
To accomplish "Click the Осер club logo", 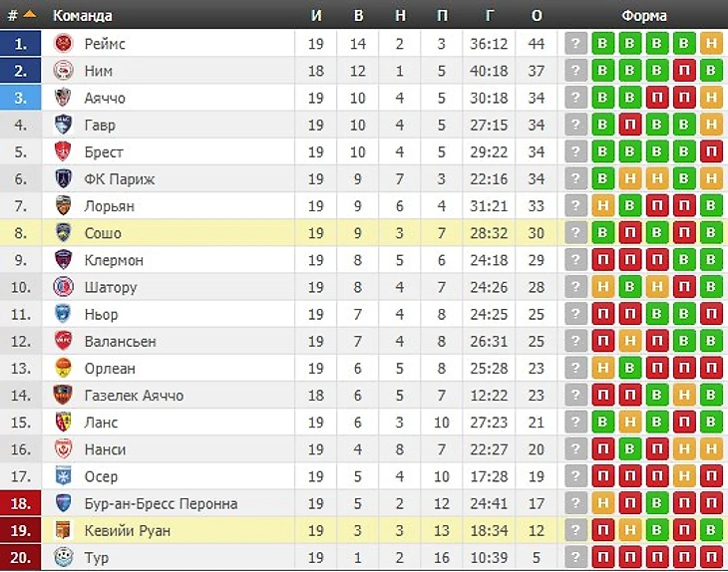I will (63, 476).
